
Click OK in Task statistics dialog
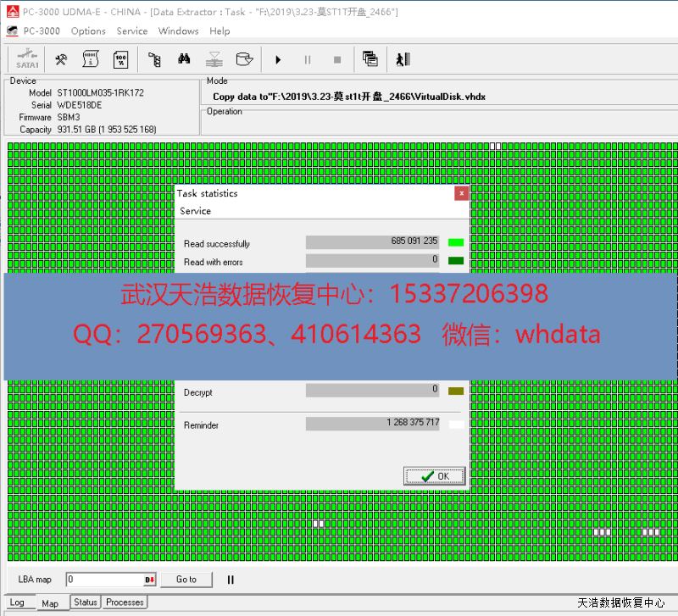434,476
